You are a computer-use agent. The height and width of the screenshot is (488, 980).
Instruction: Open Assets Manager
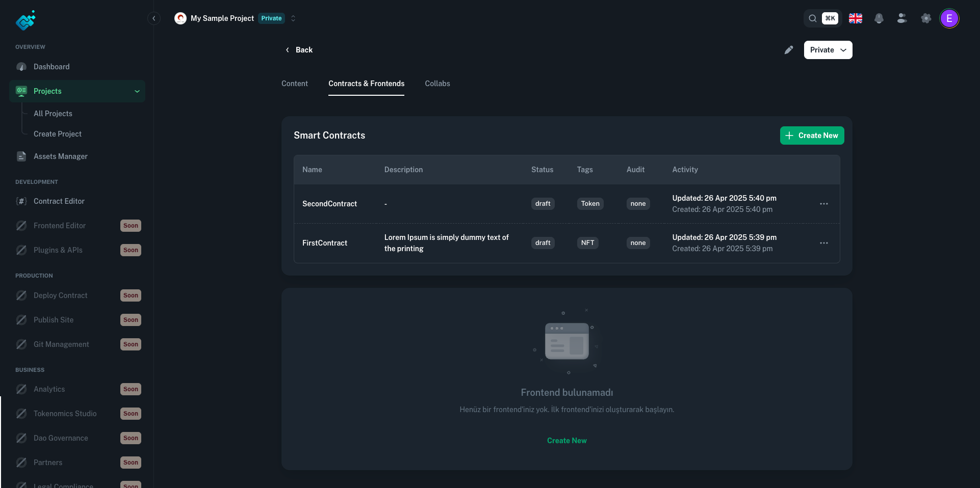pyautogui.click(x=61, y=156)
